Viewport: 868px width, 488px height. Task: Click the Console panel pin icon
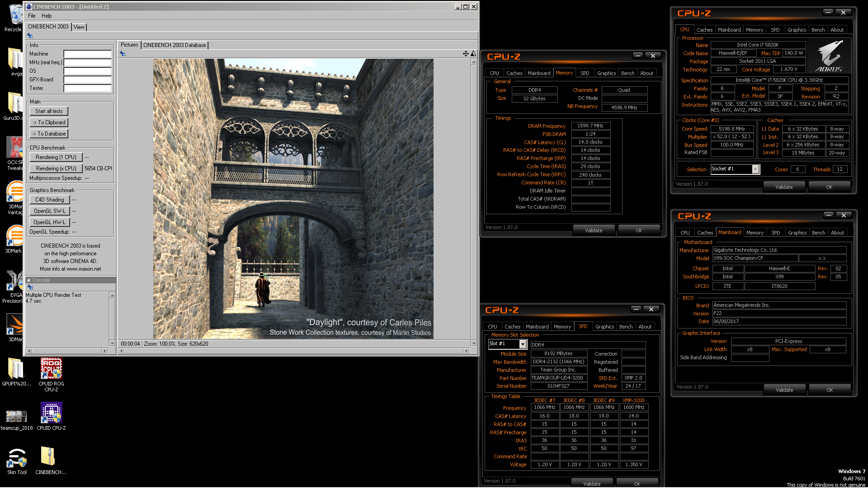point(30,287)
